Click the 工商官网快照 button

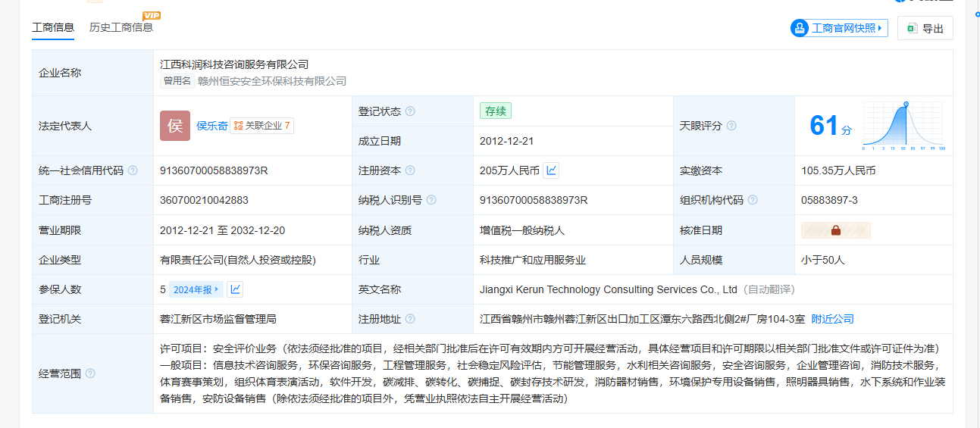pos(839,28)
